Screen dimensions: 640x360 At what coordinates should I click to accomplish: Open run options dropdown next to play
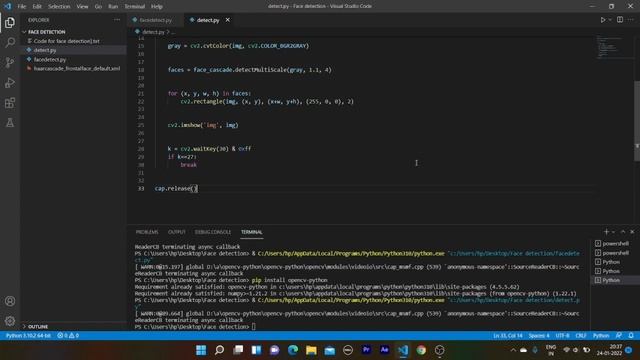click(x=610, y=20)
